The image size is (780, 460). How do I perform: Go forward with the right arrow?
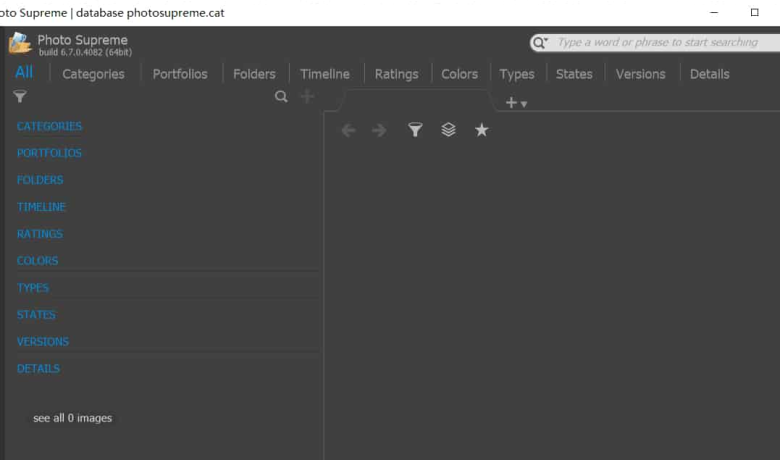(x=379, y=130)
